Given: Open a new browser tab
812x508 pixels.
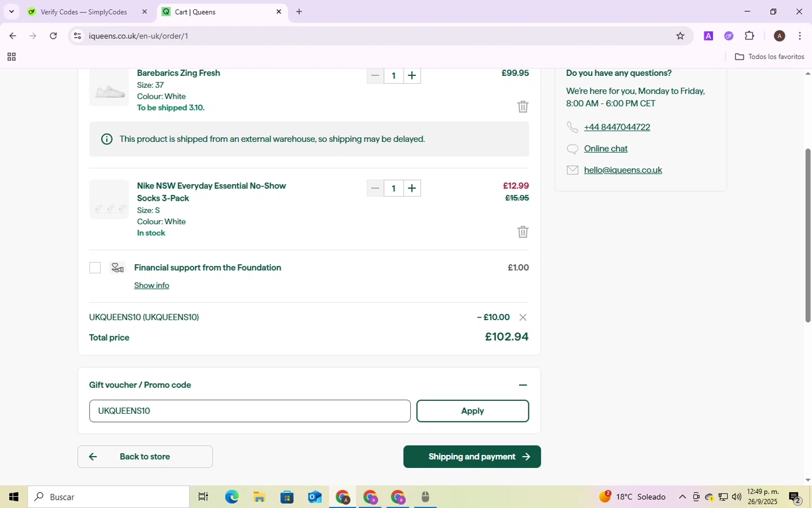Looking at the screenshot, I should pos(299,12).
